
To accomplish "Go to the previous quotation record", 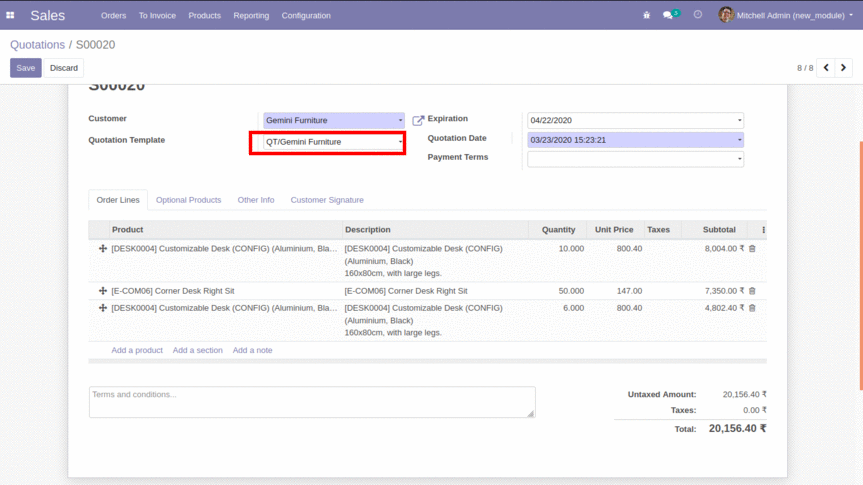I will (x=826, y=68).
